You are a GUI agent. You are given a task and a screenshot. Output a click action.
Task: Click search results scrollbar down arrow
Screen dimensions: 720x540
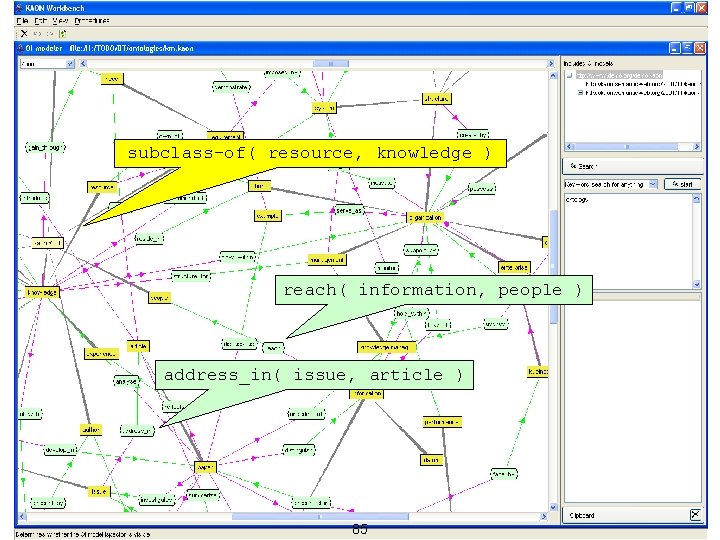[697, 284]
